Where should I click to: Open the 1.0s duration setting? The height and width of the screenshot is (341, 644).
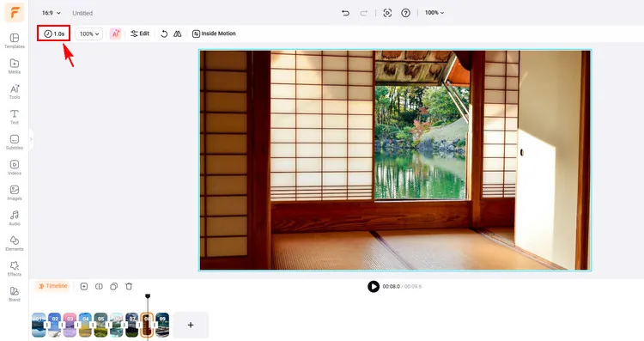(54, 33)
